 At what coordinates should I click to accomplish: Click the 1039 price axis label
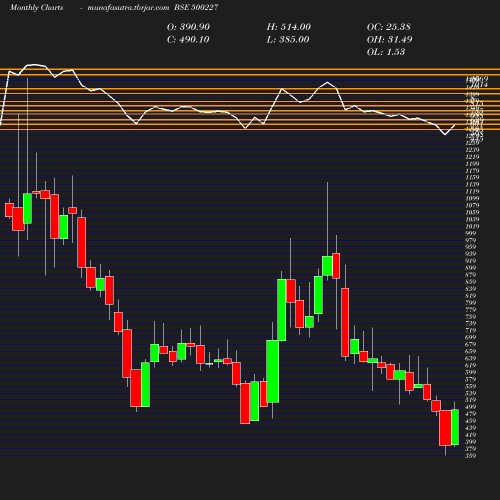[472, 219]
